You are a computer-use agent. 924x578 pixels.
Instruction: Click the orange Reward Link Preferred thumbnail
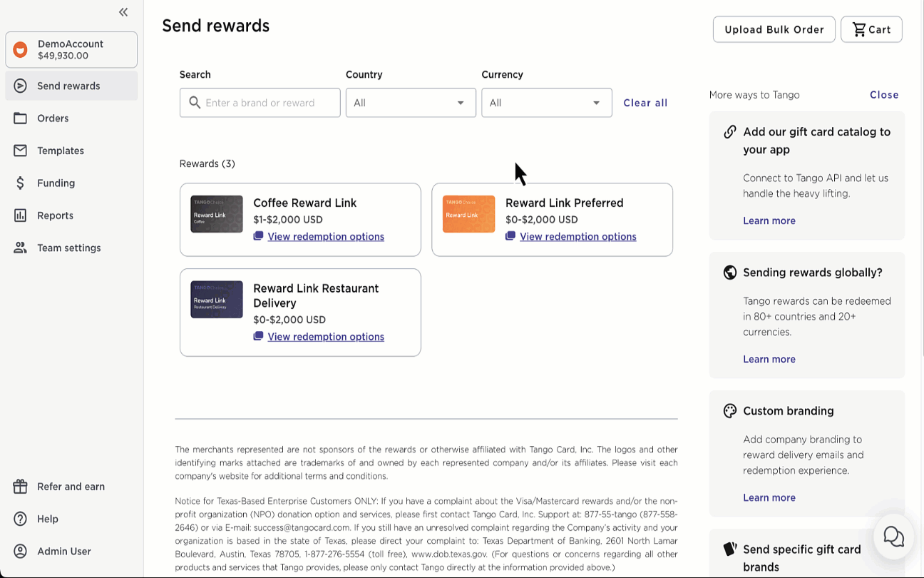[x=469, y=214]
